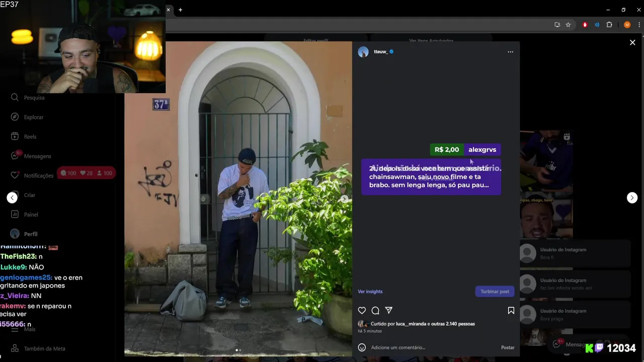Open tteuw_ profile avatar
Screen dimensions: 644x362
363,52
